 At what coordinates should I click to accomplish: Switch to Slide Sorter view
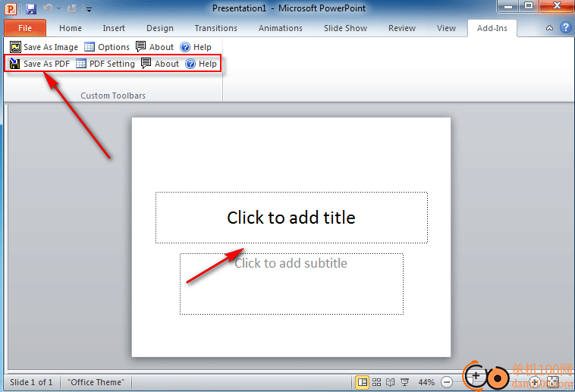[x=376, y=382]
